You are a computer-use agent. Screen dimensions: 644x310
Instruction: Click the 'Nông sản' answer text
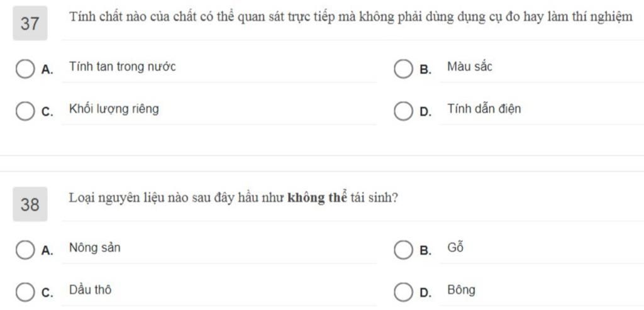tap(95, 248)
